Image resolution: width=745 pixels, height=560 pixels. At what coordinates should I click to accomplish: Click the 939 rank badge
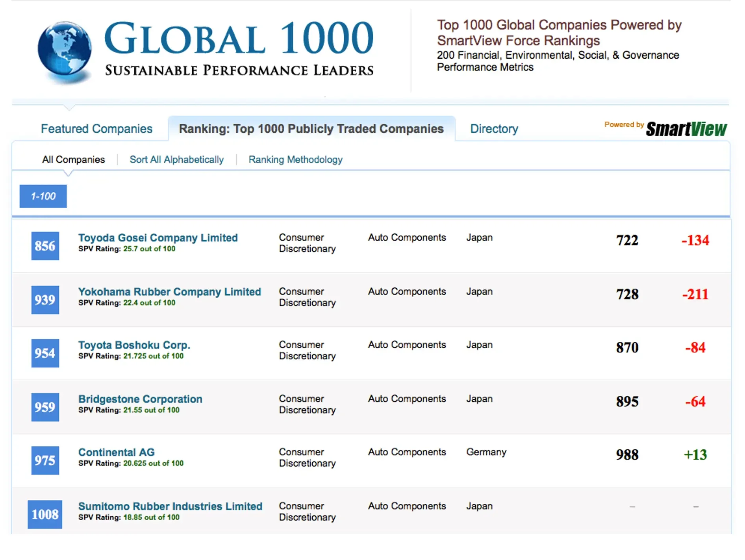coord(45,300)
